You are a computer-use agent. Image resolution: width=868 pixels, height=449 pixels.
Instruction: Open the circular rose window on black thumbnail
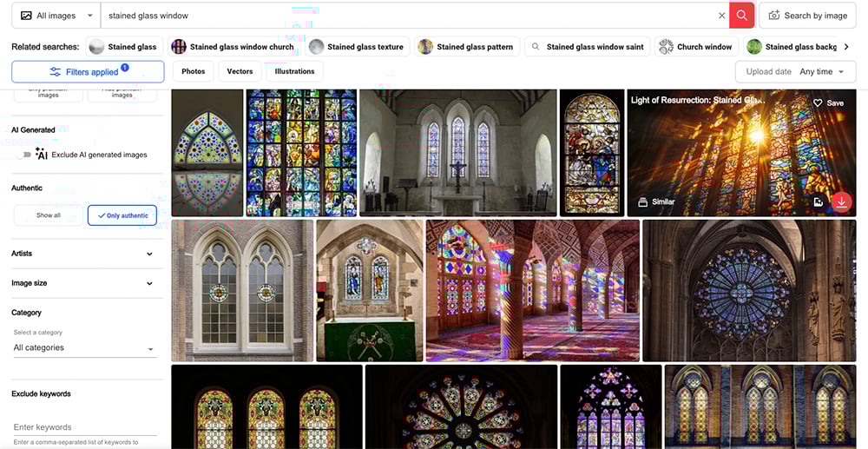(x=461, y=406)
